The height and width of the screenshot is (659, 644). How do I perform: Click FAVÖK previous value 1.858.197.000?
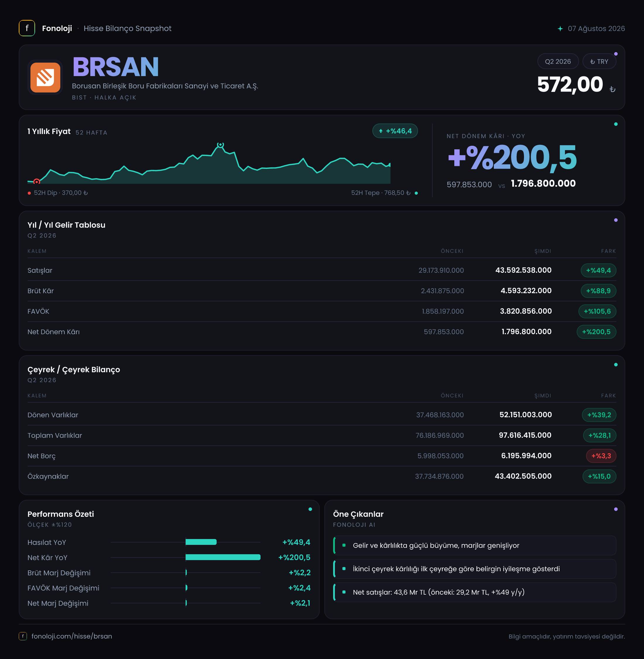tap(443, 311)
